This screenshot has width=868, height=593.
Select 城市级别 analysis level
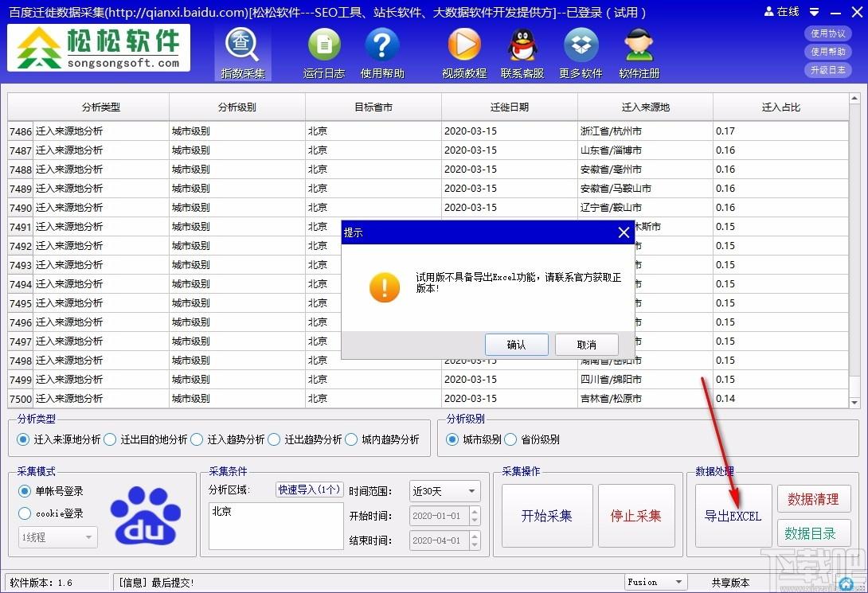(x=474, y=439)
